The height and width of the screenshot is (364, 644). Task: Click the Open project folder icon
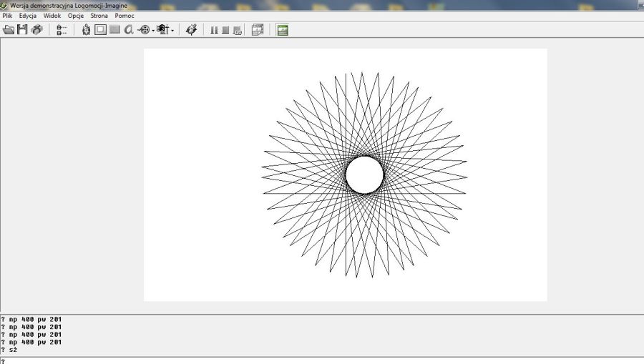pos(9,30)
